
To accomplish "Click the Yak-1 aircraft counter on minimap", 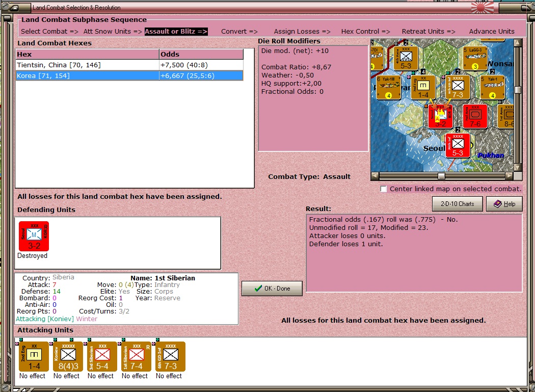I will tap(492, 87).
